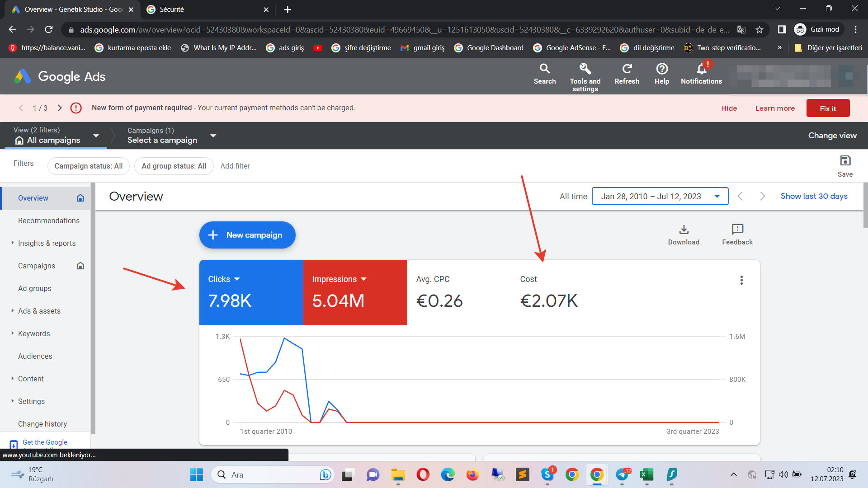The width and height of the screenshot is (868, 488).
Task: Click the Ad group status: All filter chip
Action: point(174,166)
